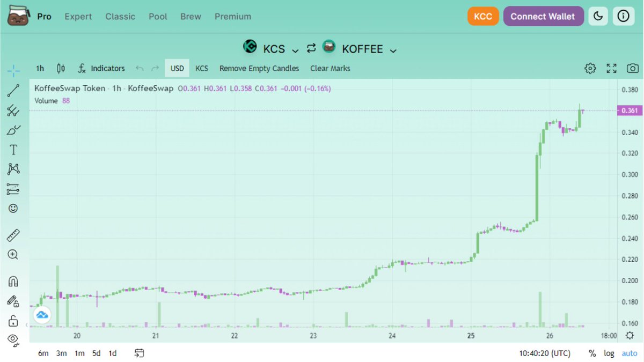Image resolution: width=644 pixels, height=362 pixels.
Task: Switch chart timeframe to 5d
Action: 97,353
